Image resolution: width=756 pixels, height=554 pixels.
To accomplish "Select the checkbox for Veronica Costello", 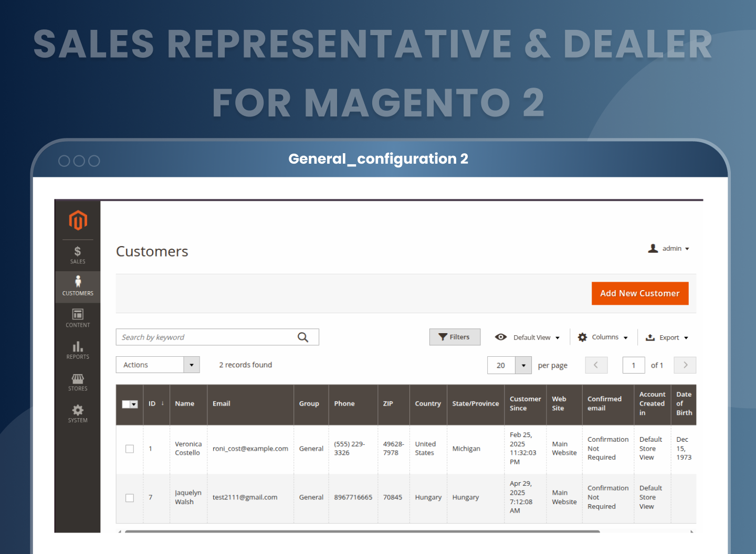I will [130, 449].
